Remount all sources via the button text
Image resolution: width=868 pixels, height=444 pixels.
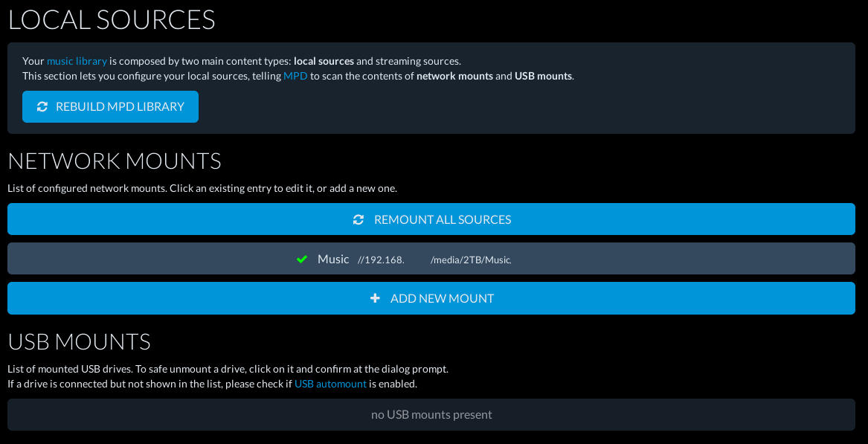pyautogui.click(x=442, y=219)
